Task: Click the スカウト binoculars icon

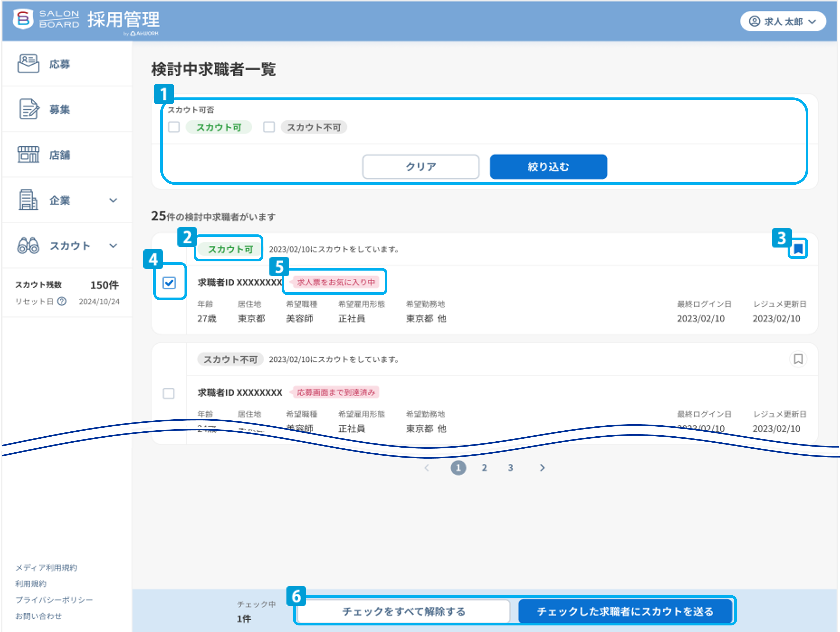Action: coord(28,246)
